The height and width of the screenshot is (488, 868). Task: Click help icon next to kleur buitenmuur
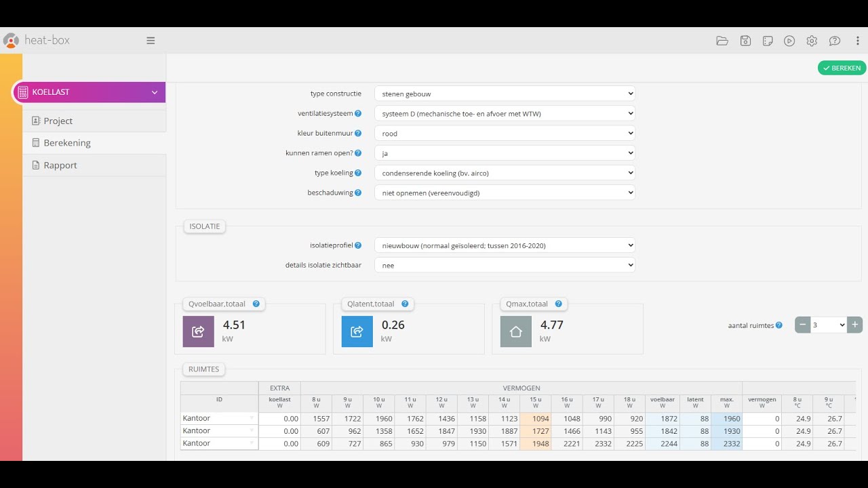tap(358, 134)
